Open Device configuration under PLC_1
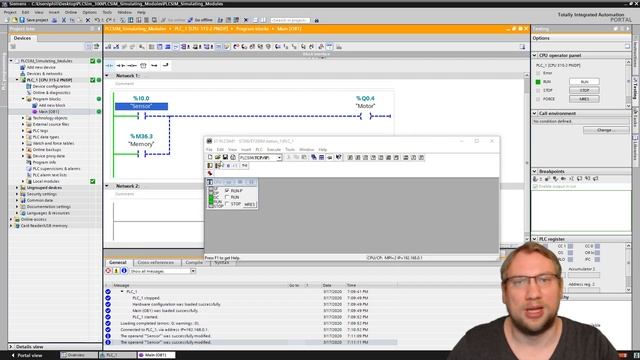Viewport: 640px width, 360px height. (x=51, y=86)
